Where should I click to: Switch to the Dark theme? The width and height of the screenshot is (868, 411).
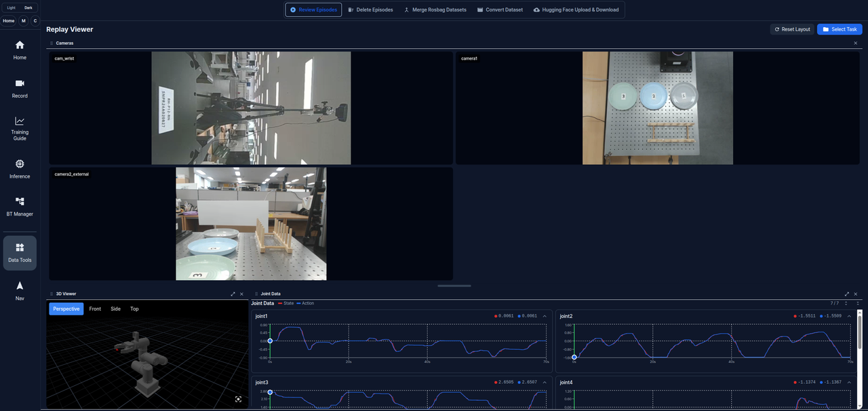28,7
